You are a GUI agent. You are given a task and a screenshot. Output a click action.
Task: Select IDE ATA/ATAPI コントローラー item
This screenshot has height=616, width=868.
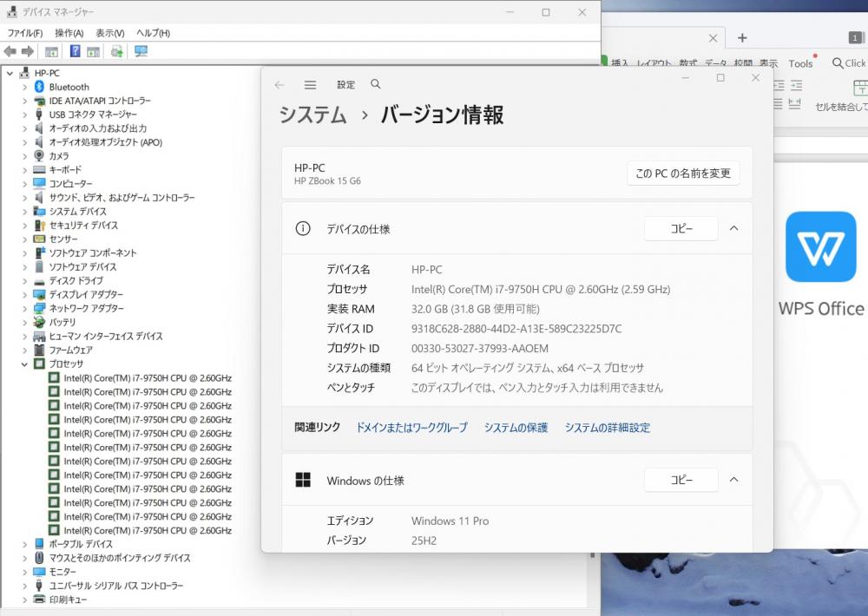(100, 101)
